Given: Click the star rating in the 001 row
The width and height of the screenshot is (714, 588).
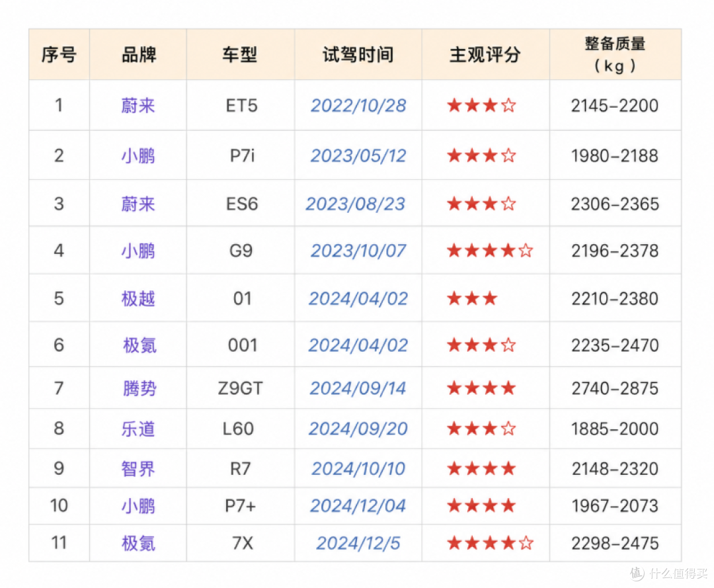Looking at the screenshot, I should pos(481,345).
